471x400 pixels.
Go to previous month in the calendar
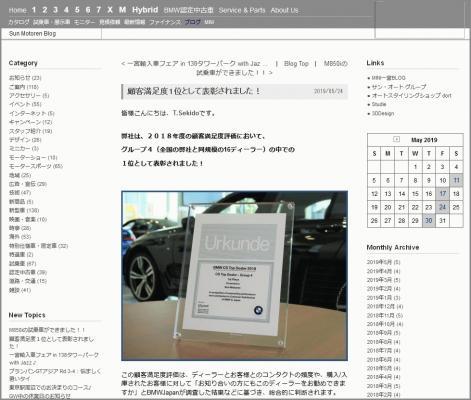[x=396, y=139]
